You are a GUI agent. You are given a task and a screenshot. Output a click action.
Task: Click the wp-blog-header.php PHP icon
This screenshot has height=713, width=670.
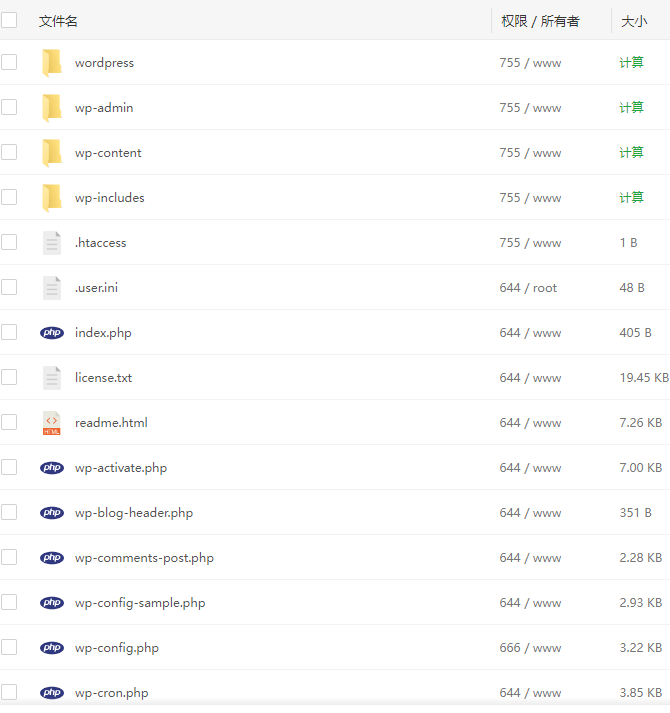[x=52, y=513]
